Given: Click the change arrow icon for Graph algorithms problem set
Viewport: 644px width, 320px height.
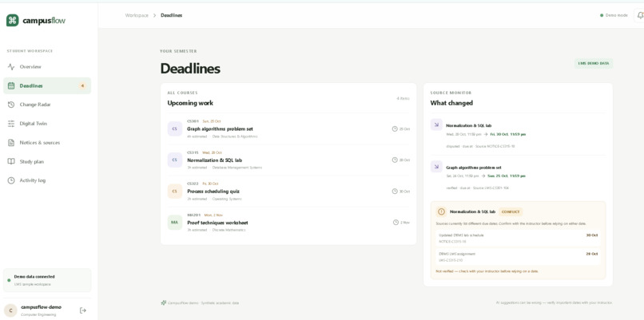Looking at the screenshot, I should click(436, 167).
